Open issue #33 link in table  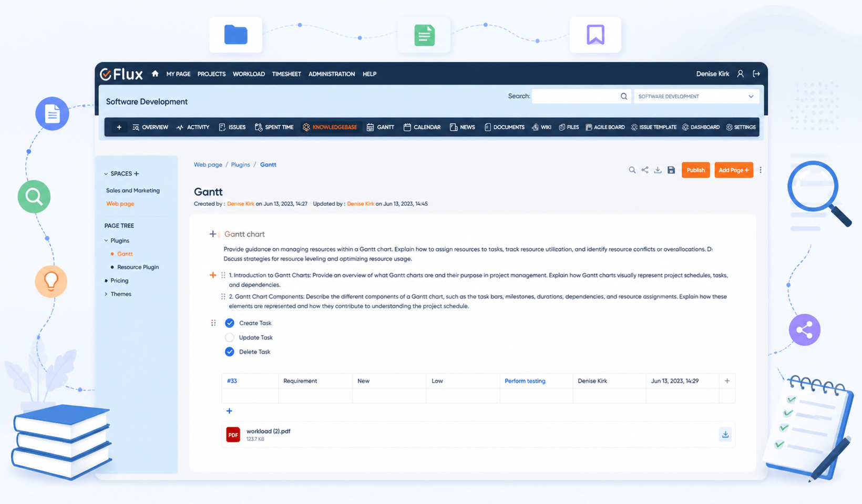(232, 381)
